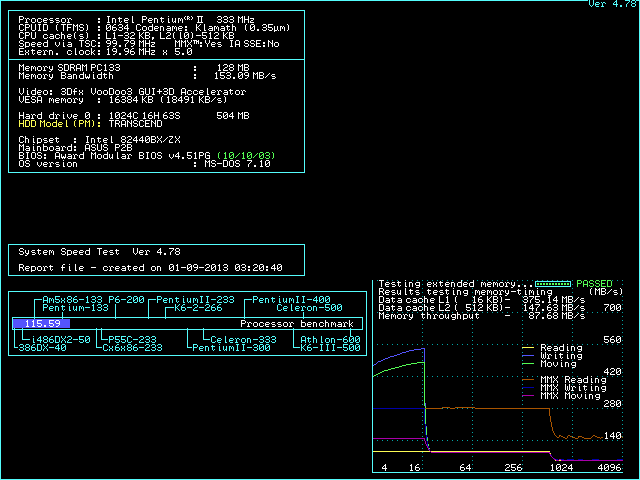The height and width of the screenshot is (480, 640).
Task: Click the K6-III-500 reference label
Action: coord(330,348)
